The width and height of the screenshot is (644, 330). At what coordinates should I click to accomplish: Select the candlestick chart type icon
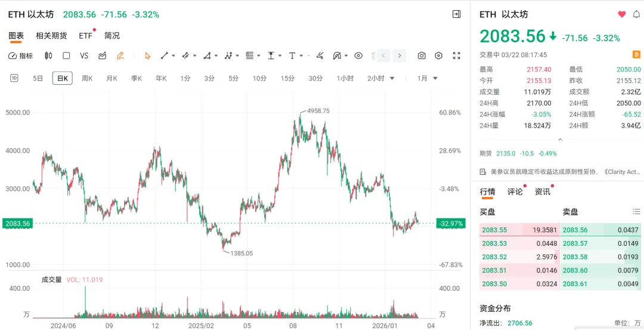coord(48,56)
